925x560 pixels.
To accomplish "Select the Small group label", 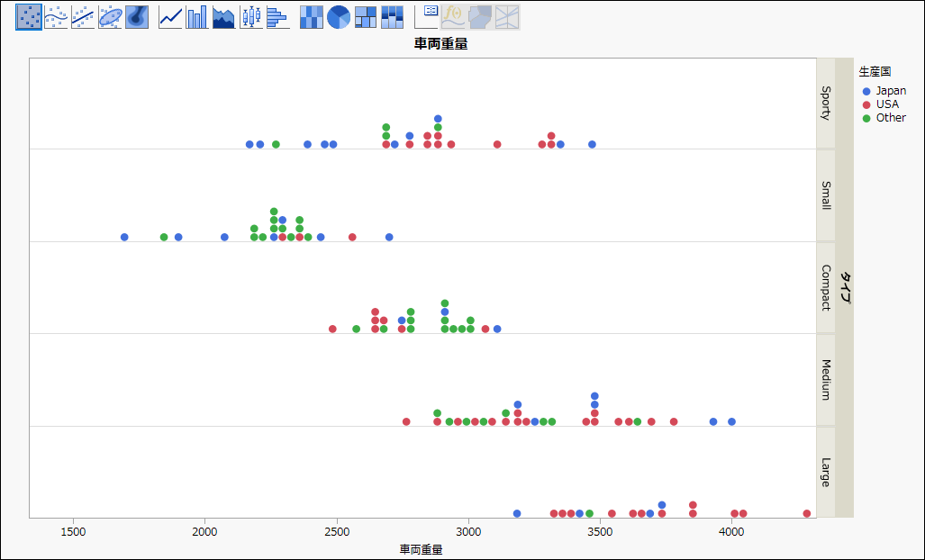I will (x=826, y=195).
